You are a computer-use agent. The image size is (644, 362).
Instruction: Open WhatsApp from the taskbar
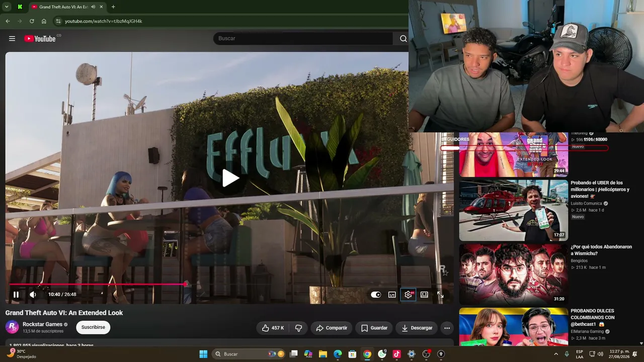382,354
